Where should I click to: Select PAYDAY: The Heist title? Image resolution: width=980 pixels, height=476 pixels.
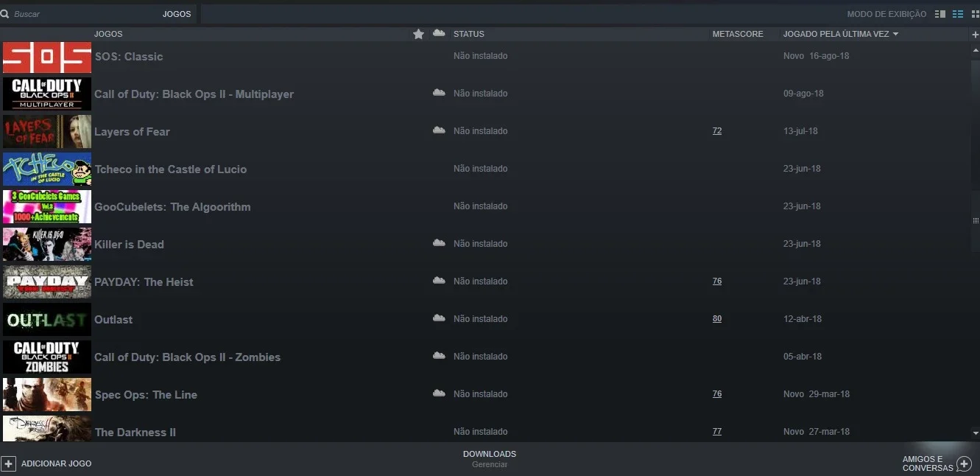tap(144, 282)
